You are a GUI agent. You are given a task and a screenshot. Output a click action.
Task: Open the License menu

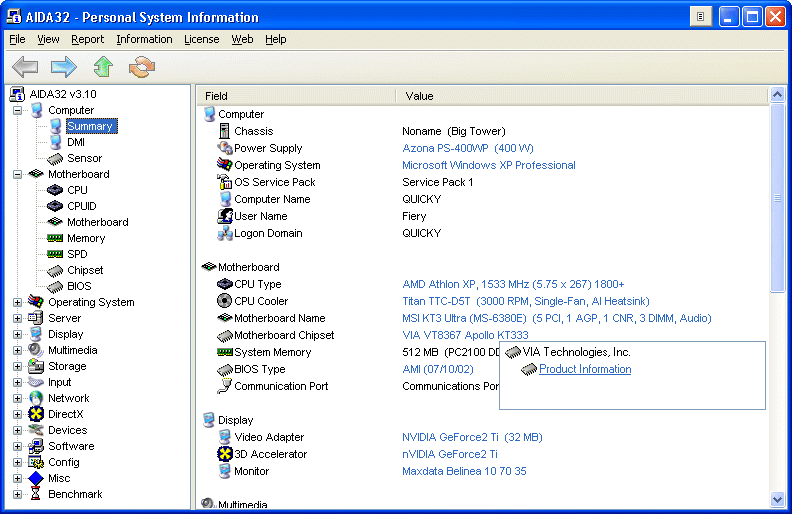(x=202, y=39)
